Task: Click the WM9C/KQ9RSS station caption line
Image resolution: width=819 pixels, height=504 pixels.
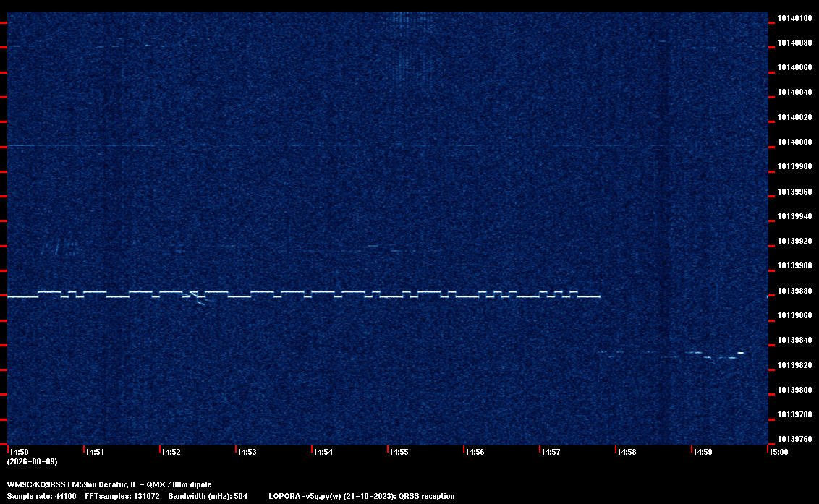Action: click(109, 484)
